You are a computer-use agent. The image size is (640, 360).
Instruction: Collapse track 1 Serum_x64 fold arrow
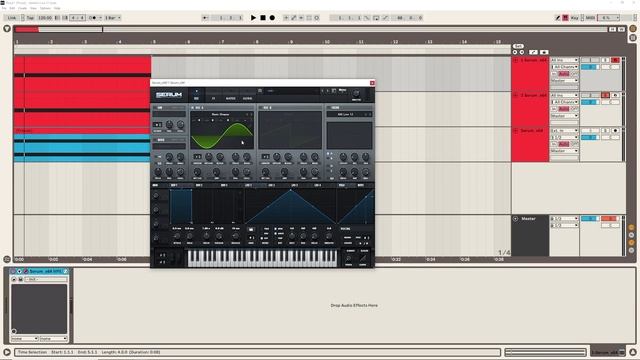point(516,60)
